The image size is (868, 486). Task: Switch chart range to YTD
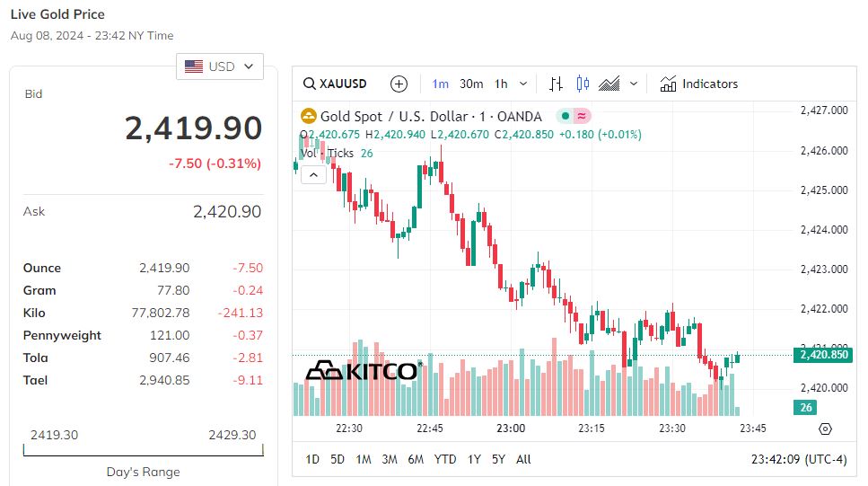point(445,459)
